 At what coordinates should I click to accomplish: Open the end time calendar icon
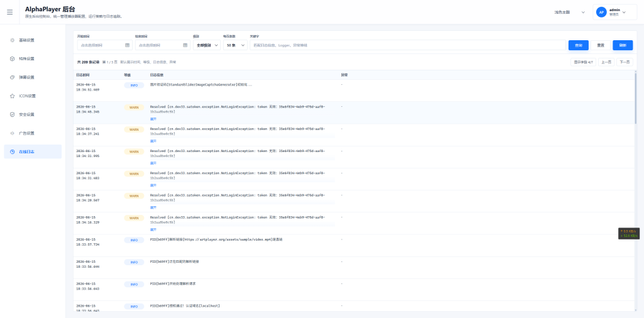click(186, 45)
